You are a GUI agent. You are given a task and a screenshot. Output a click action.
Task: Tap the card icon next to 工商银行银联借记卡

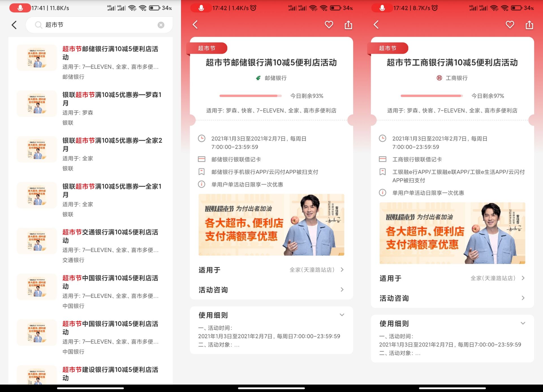383,159
